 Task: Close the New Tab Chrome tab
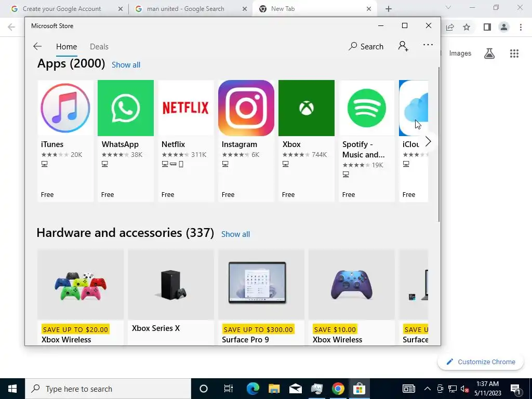[x=369, y=9]
